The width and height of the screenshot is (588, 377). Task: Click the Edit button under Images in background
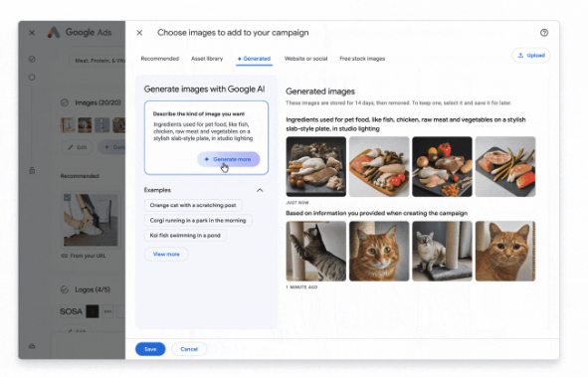78,147
